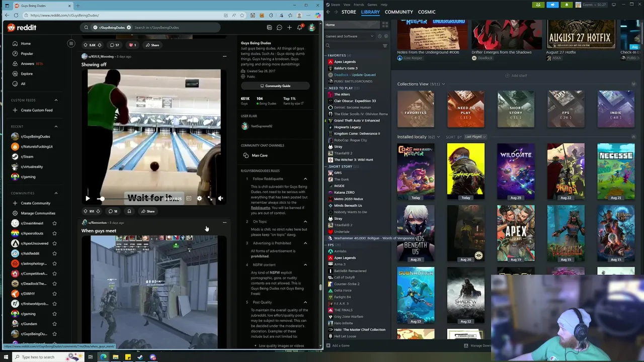644x362 pixels.
Task: Toggle closed captions on the video player
Action: tap(189, 199)
